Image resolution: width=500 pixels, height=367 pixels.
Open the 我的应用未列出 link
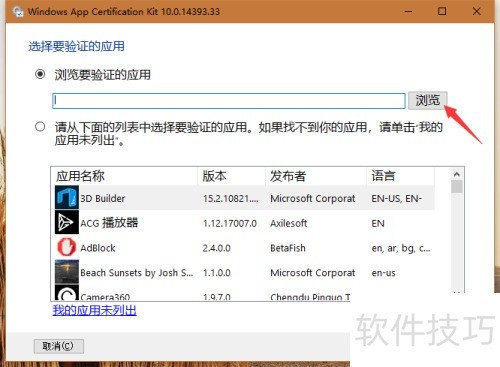tap(94, 310)
